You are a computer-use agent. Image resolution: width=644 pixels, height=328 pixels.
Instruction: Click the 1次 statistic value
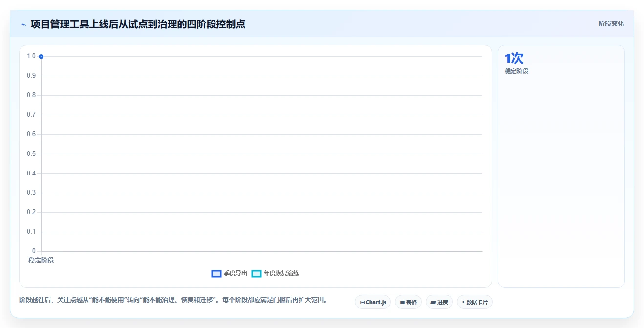click(x=514, y=58)
